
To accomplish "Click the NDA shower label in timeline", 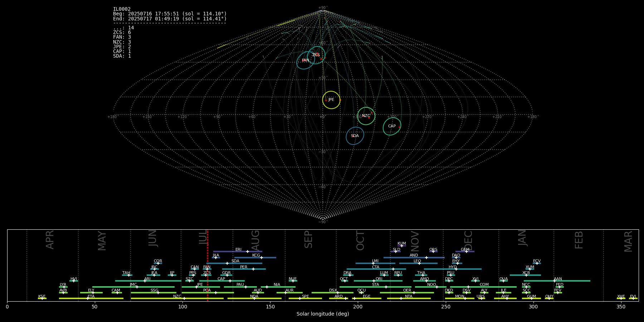I will [x=254, y=297].
